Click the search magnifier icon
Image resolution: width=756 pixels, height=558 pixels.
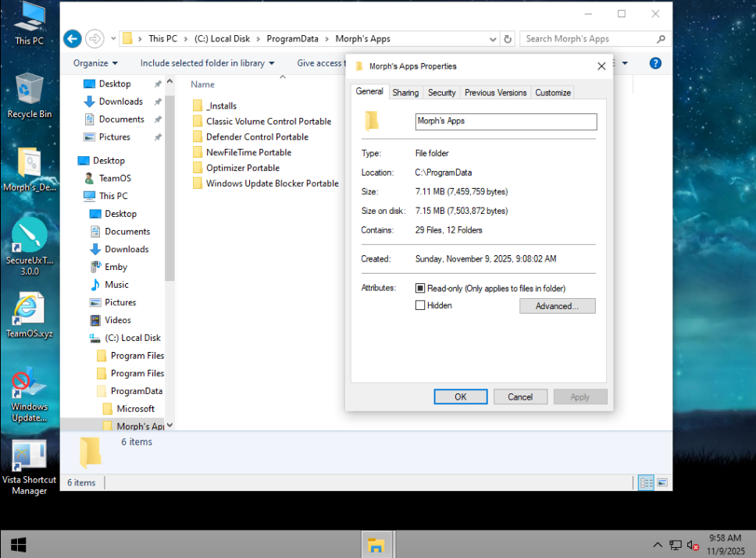click(661, 39)
